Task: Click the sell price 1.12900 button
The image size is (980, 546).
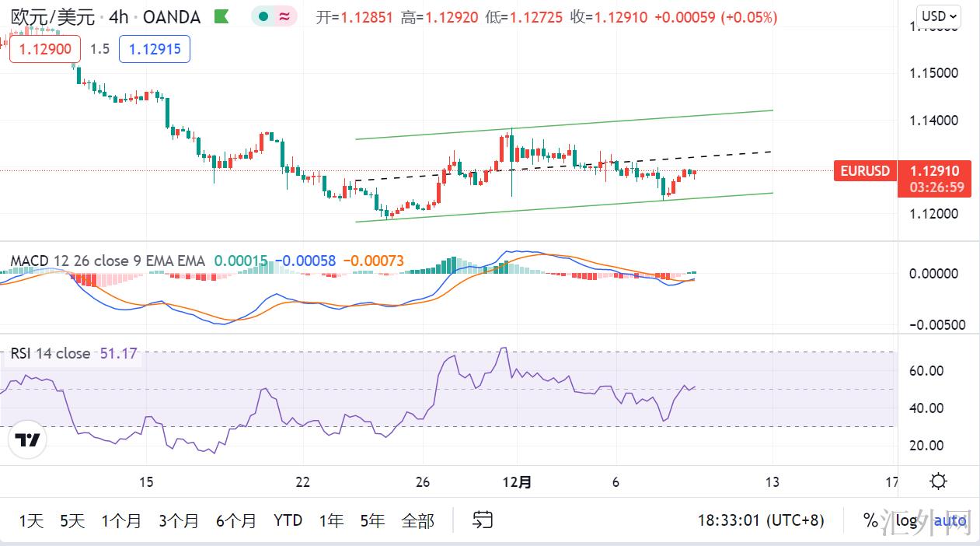Action: pyautogui.click(x=45, y=49)
